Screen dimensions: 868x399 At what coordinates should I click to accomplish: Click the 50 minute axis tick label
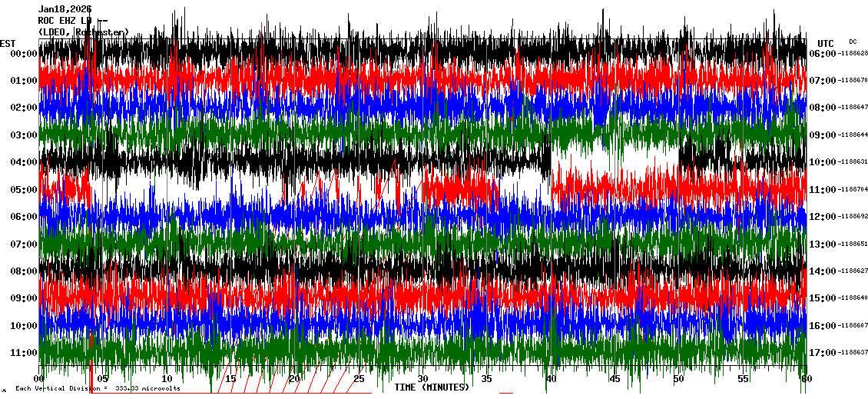click(679, 379)
